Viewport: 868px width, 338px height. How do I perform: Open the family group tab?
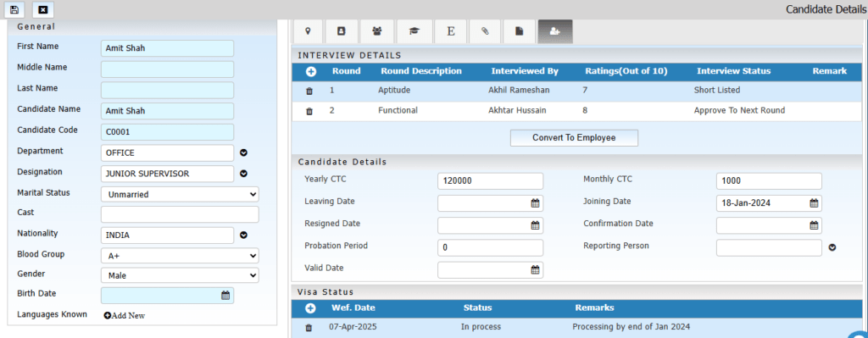pos(377,31)
